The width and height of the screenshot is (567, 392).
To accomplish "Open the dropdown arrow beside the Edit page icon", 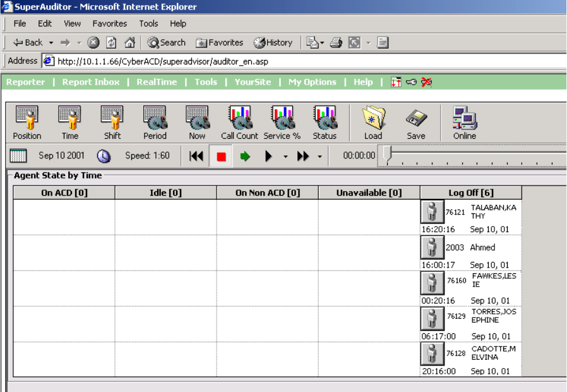I will point(369,43).
